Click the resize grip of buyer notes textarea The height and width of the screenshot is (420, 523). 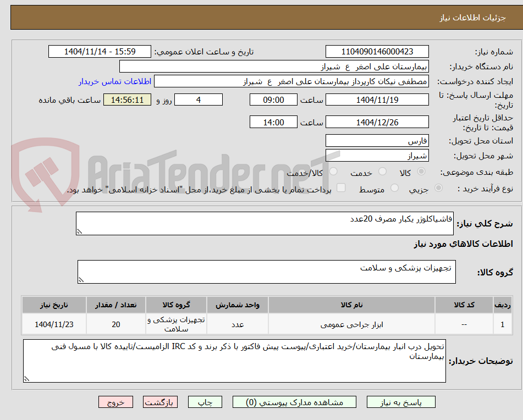26,379
